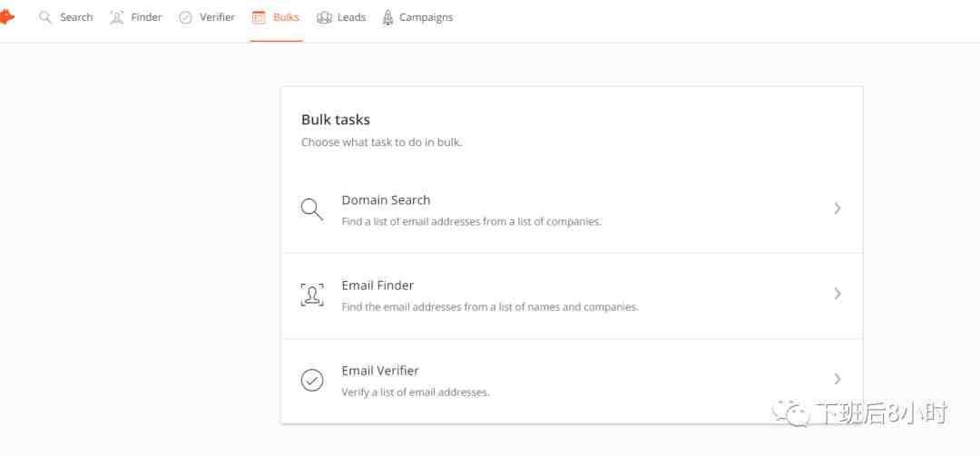Expand Email Verifier with its right chevron

coord(838,379)
